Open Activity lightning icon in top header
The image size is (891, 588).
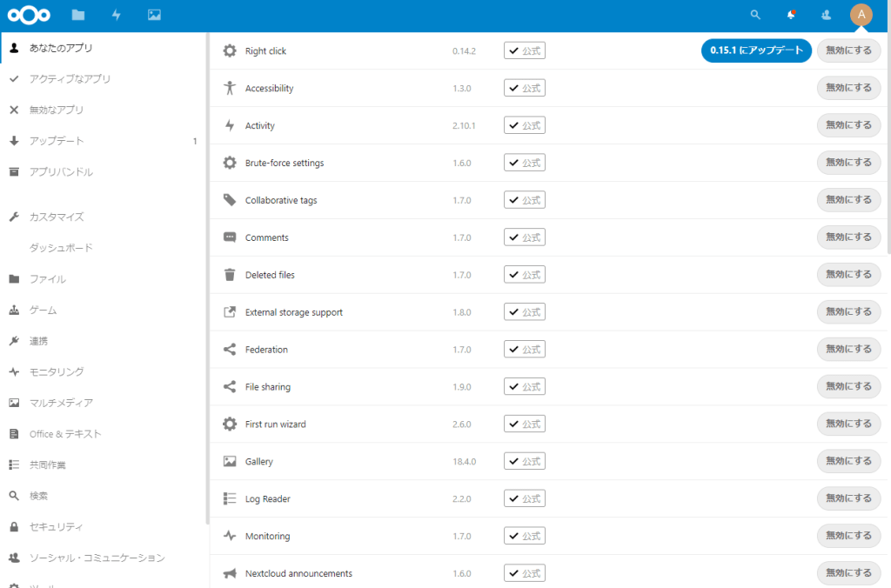tap(116, 15)
